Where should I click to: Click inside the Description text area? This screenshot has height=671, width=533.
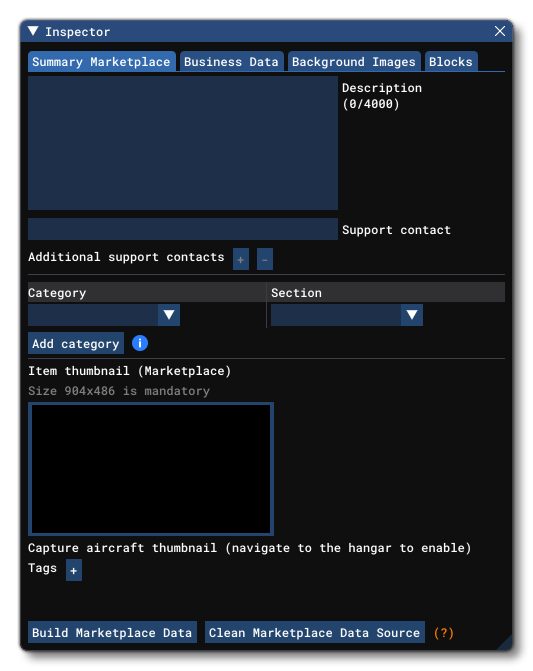pos(183,143)
